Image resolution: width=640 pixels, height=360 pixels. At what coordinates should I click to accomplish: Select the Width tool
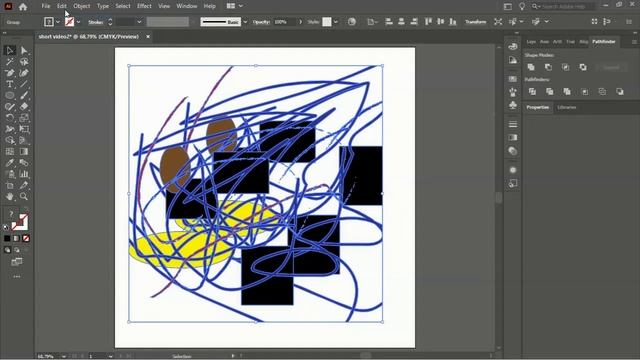pyautogui.click(x=9, y=129)
